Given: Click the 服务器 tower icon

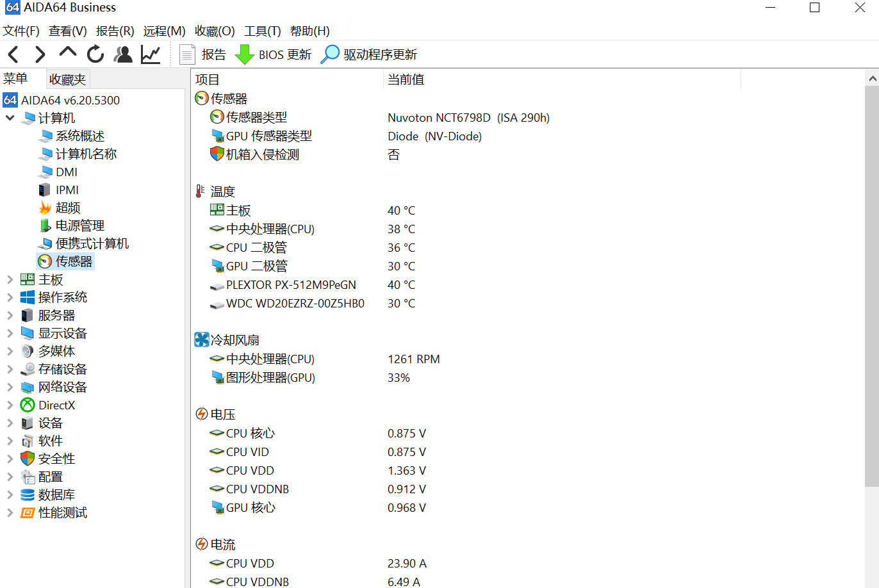Looking at the screenshot, I should (28, 315).
